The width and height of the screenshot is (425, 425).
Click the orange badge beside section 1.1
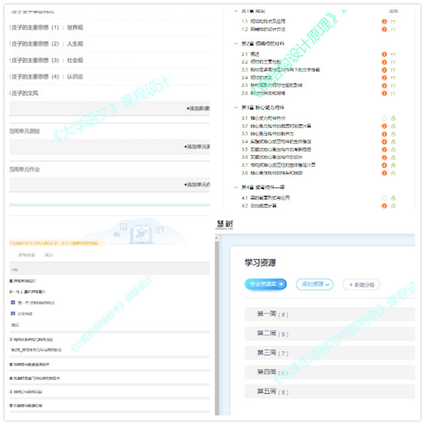pos(384,21)
